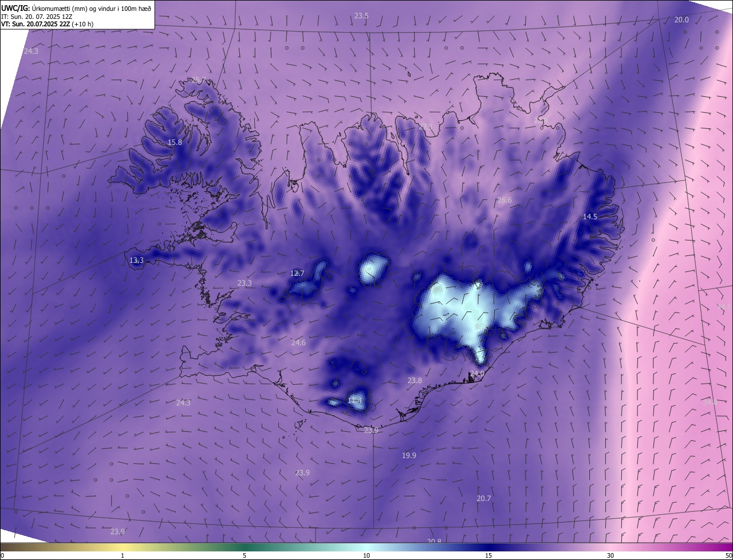The width and height of the screenshot is (733, 560).
Task: Click the 24.0 value on the southeast coast
Action: (x=477, y=373)
